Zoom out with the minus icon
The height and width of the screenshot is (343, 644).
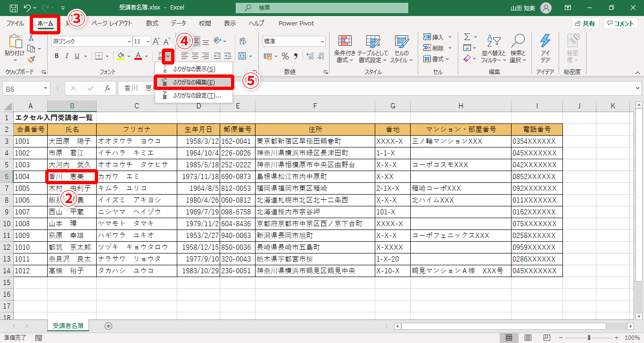tap(561, 338)
